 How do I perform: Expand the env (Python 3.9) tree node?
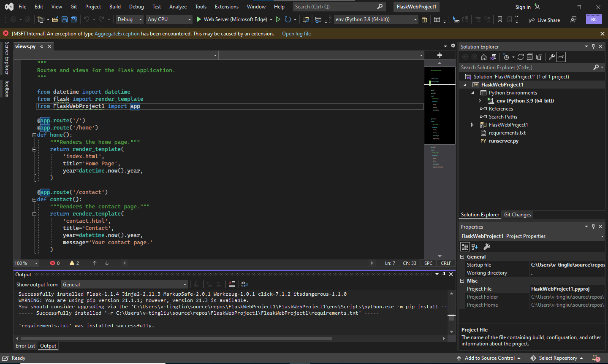coord(480,100)
